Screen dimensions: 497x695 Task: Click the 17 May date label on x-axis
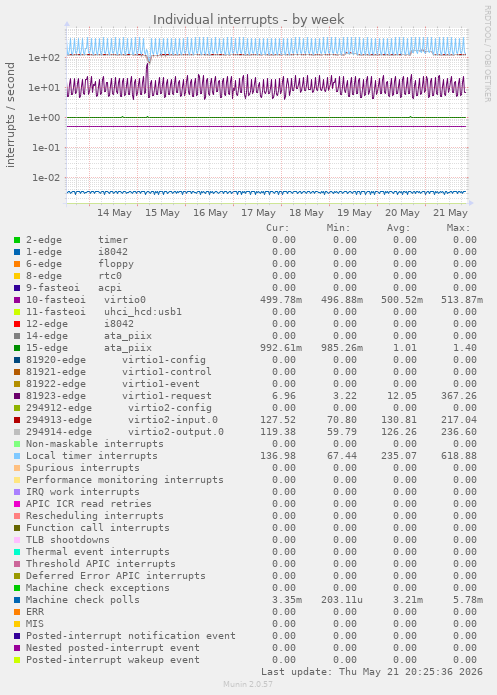coord(258,213)
